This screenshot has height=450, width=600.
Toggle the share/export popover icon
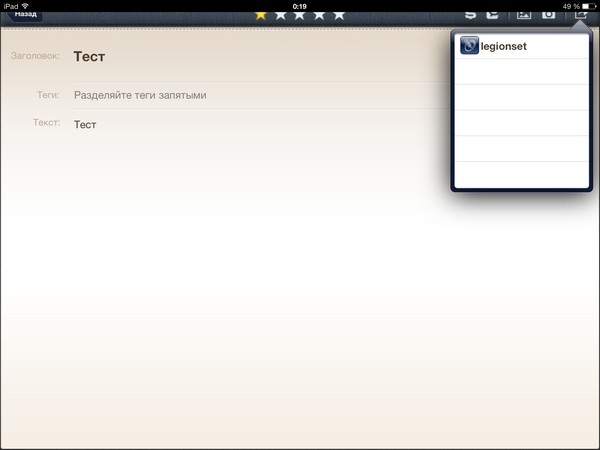tap(580, 15)
